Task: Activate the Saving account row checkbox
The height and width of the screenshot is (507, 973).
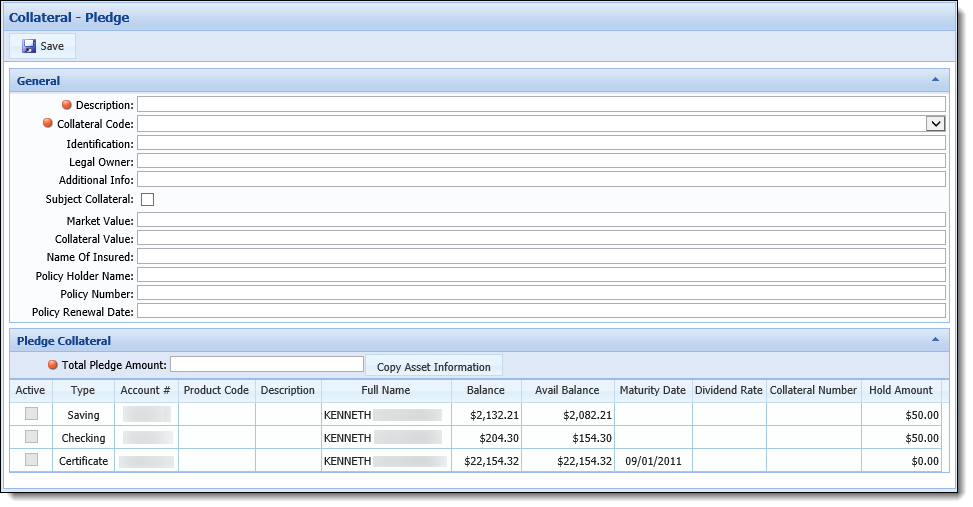Action: 31,413
